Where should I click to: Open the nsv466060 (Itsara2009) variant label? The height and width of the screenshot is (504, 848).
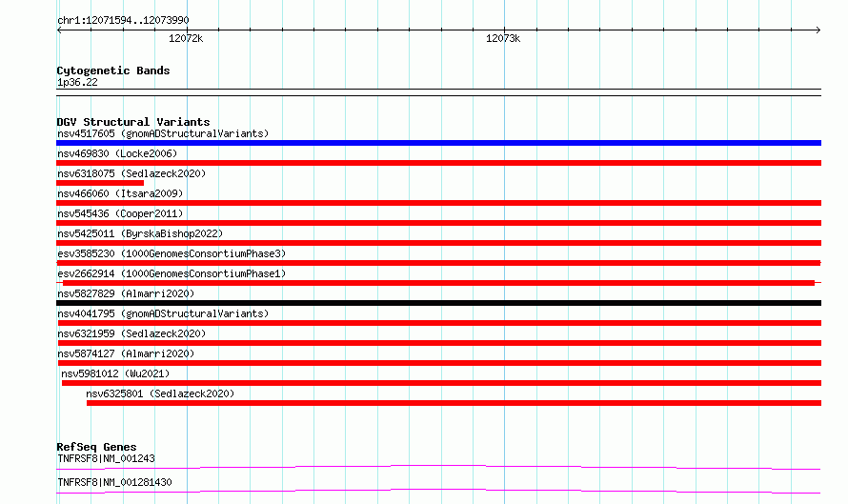pyautogui.click(x=120, y=193)
